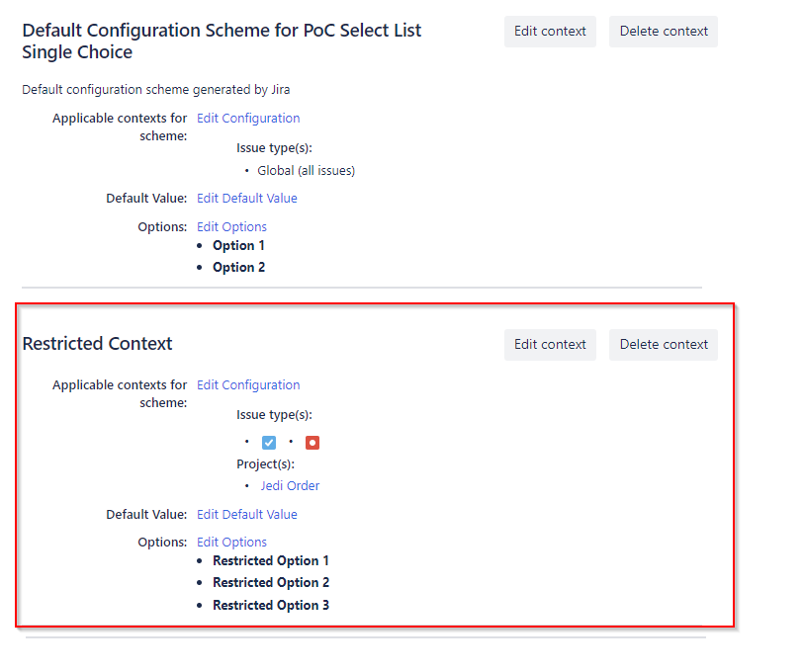Click the blue Task issue type icon
Viewport: 803px width, 672px height.
[x=269, y=443]
